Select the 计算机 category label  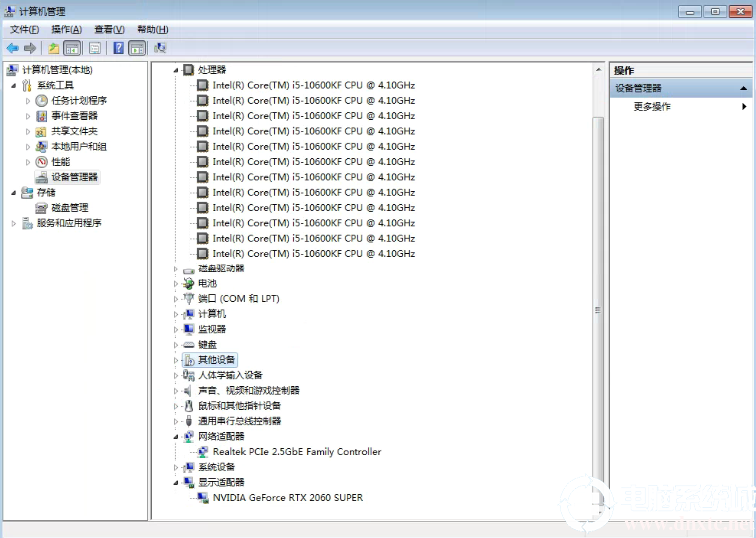coord(212,314)
